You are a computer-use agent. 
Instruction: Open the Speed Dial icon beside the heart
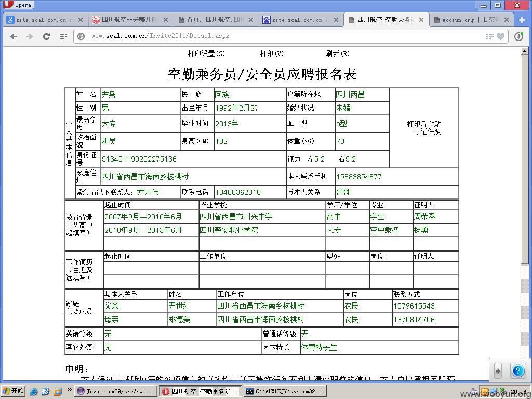pos(489,36)
